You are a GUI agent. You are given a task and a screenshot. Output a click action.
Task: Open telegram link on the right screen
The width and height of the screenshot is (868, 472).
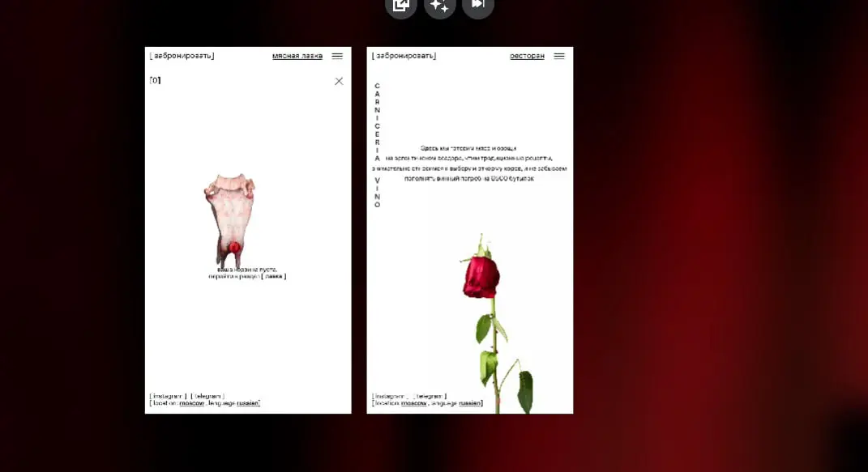click(x=430, y=396)
